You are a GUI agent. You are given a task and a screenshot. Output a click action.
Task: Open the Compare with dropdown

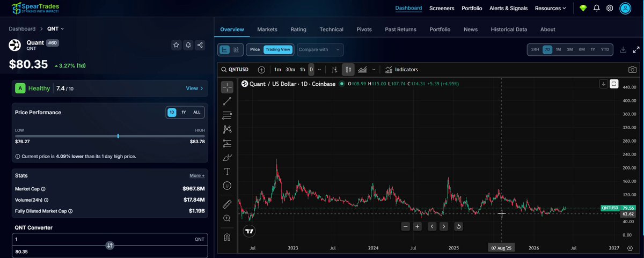pos(320,49)
